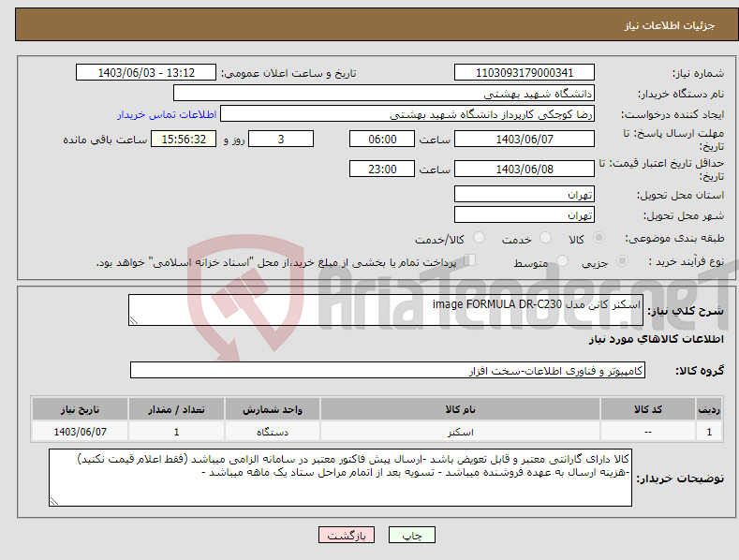Screen dimensions: 739x560
Task: Click the resize grip of شرح کلی نیاز box
Action: click(x=134, y=320)
